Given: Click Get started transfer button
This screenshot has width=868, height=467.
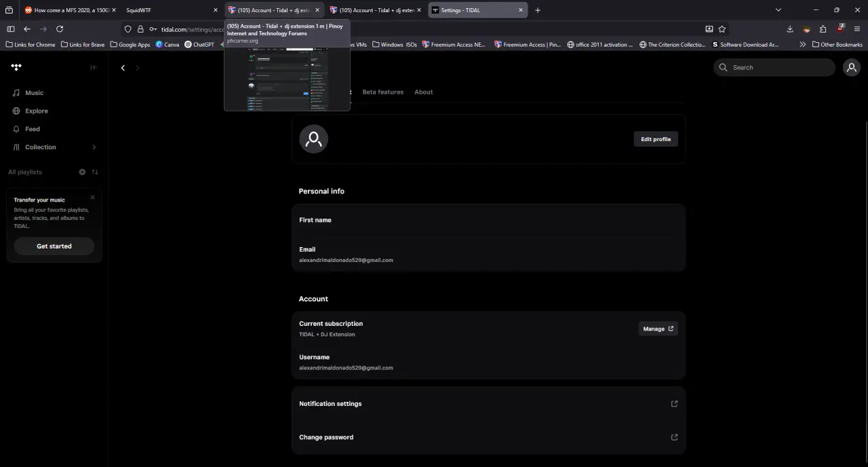Looking at the screenshot, I should (x=54, y=246).
